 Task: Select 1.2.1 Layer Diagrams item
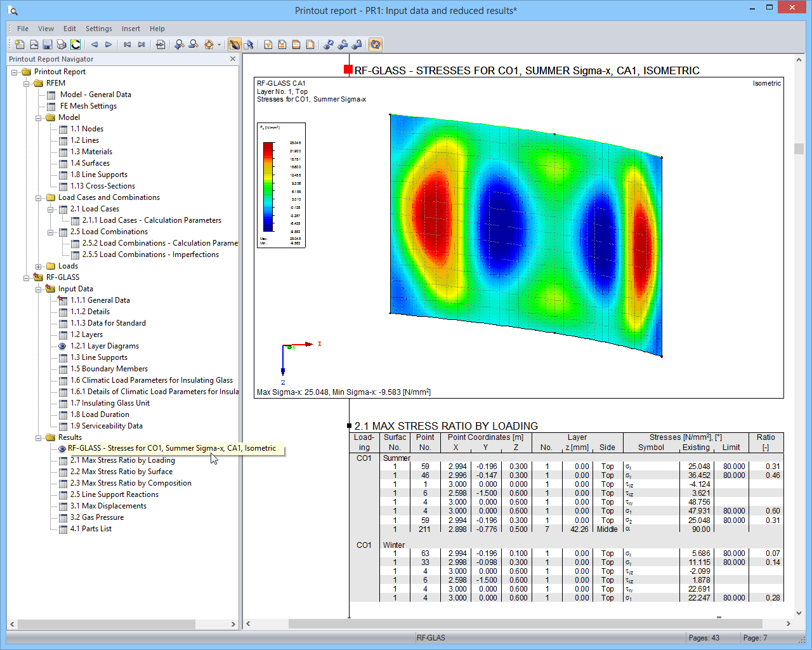tap(105, 346)
